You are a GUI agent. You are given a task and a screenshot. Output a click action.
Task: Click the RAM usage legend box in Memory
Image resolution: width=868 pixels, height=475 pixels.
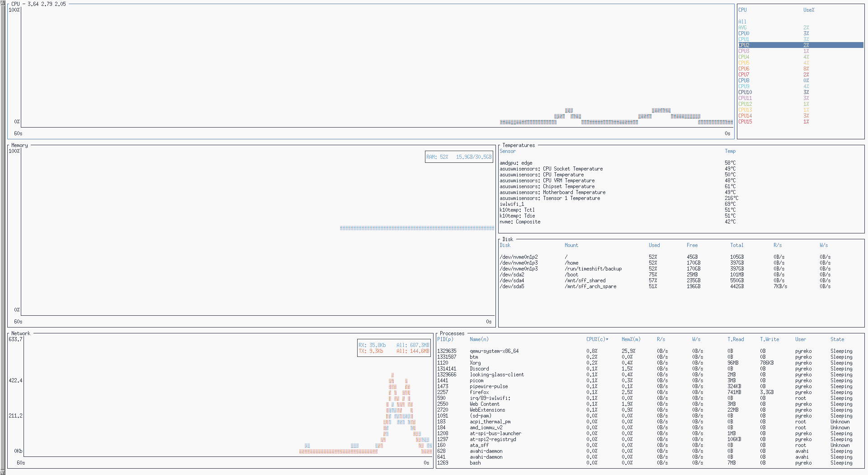pos(458,157)
